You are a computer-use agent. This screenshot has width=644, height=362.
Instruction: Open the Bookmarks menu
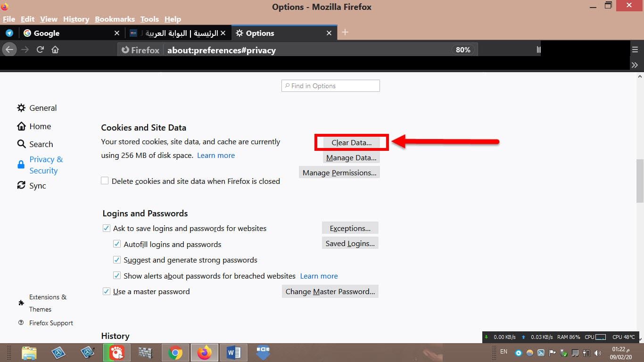115,19
